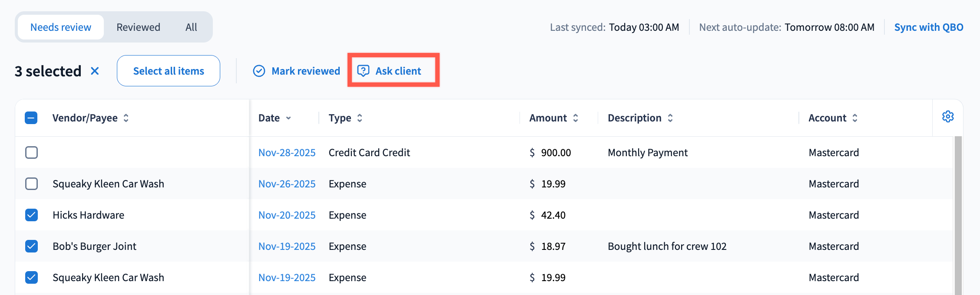980x295 pixels.
Task: Sort by Type column arrows
Action: pos(360,118)
